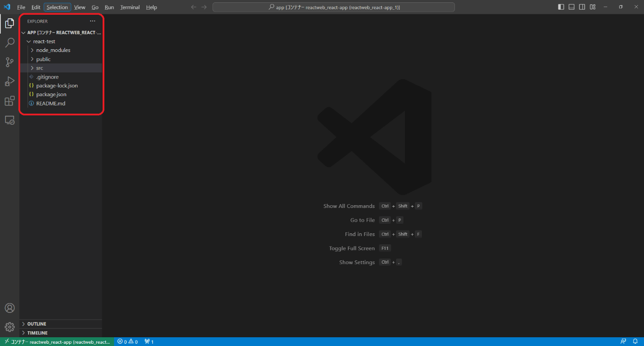Open the .gitignore file
This screenshot has height=346, width=644.
61,77
